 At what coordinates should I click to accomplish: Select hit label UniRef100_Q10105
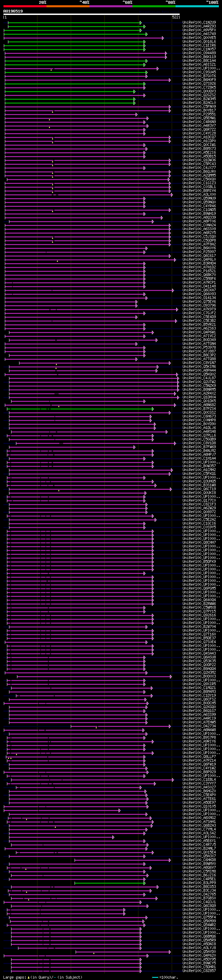tap(199, 807)
